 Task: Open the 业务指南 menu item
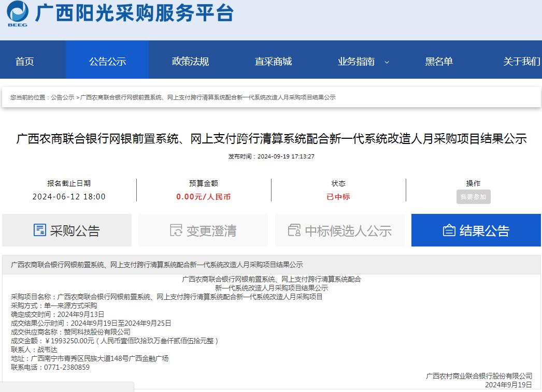tap(356, 62)
